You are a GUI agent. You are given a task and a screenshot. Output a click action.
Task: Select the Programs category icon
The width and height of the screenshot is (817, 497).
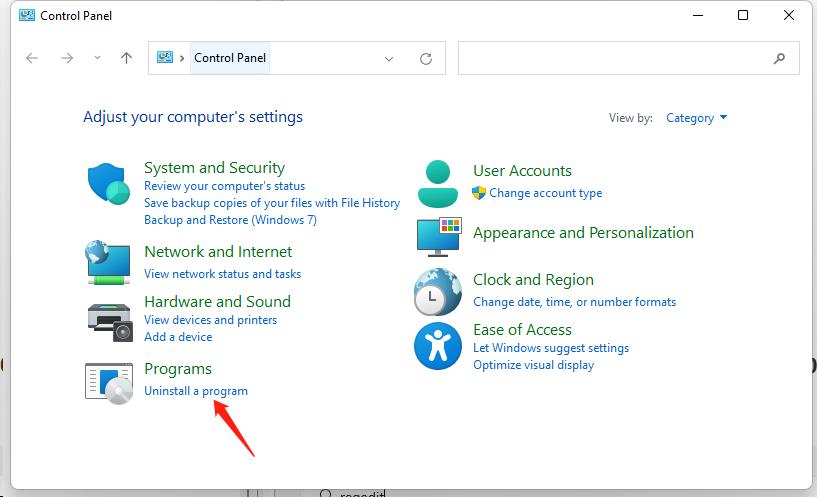click(x=109, y=382)
